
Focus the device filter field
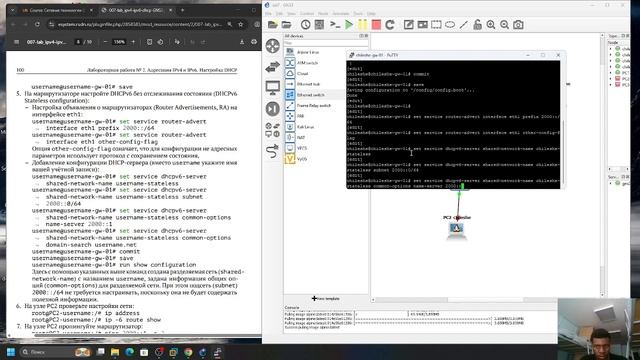click(326, 42)
